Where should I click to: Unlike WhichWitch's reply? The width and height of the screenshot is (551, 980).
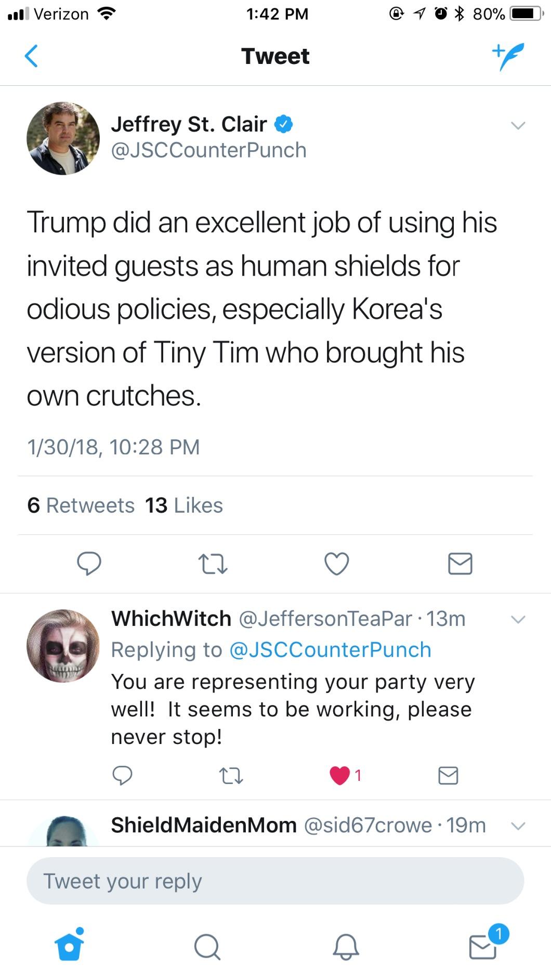pyautogui.click(x=340, y=775)
